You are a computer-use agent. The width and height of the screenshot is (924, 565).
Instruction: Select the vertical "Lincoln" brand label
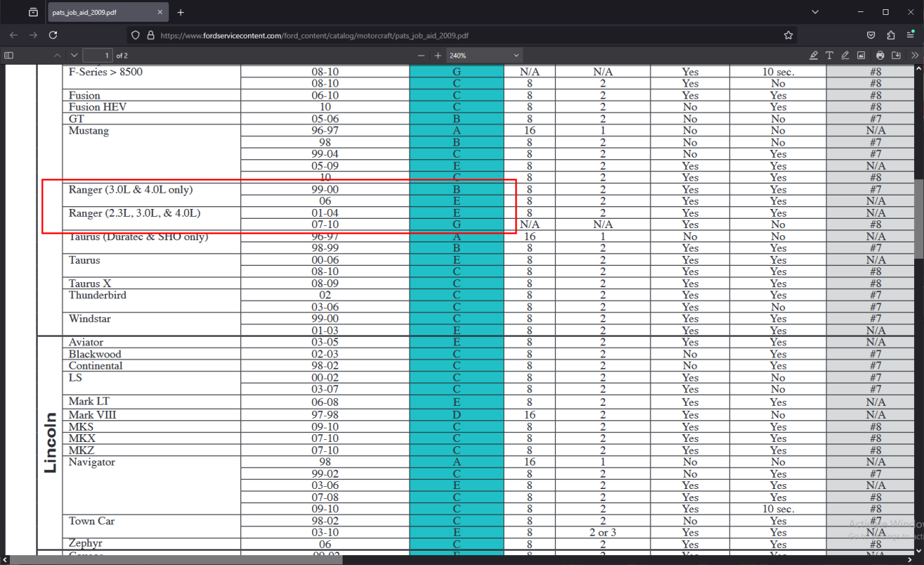tap(50, 443)
